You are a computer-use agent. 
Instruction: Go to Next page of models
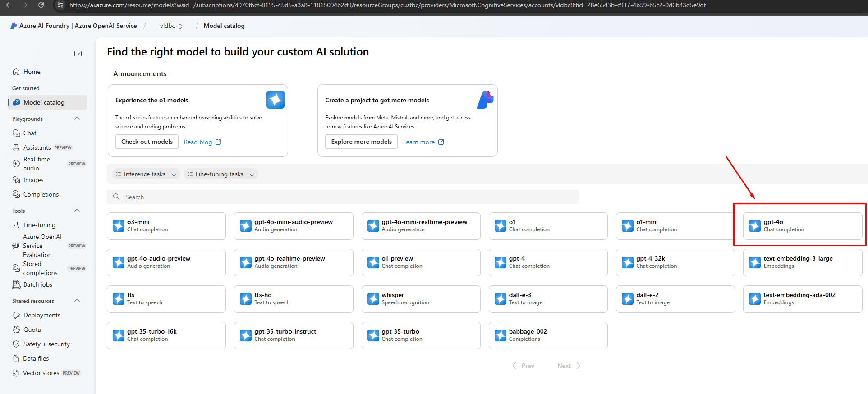click(569, 366)
